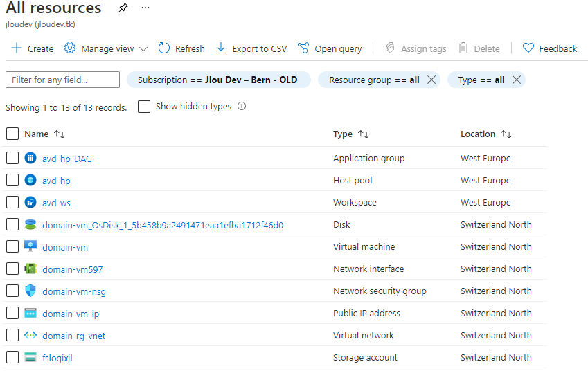The image size is (588, 371).
Task: Check the domain-vm597 row checkbox
Action: (12, 269)
